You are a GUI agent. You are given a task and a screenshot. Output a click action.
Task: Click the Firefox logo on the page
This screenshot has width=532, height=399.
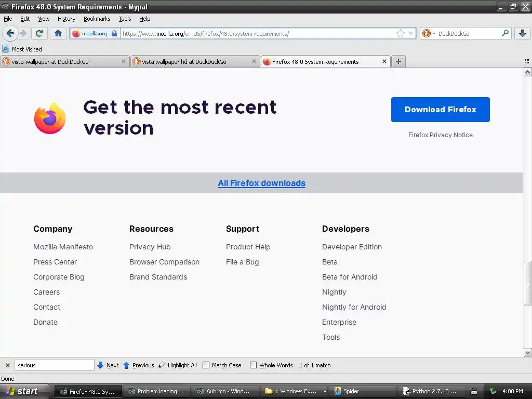point(50,118)
